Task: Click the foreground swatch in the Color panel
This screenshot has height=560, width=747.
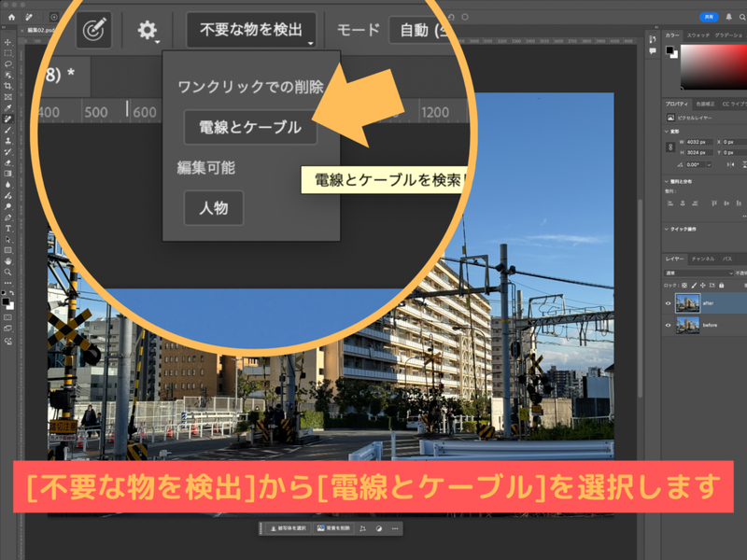Action: [x=669, y=50]
